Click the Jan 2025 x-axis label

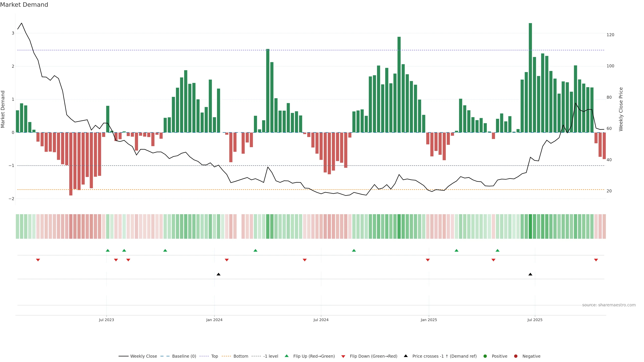point(429,320)
